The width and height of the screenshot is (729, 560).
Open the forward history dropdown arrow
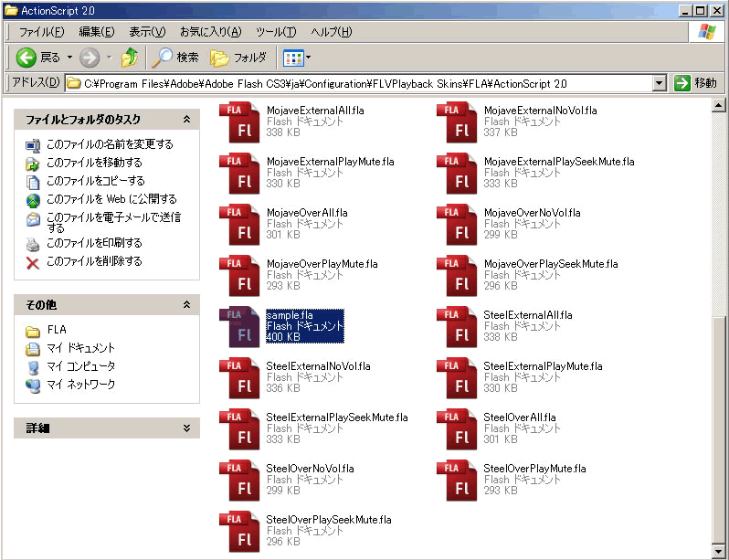click(110, 58)
